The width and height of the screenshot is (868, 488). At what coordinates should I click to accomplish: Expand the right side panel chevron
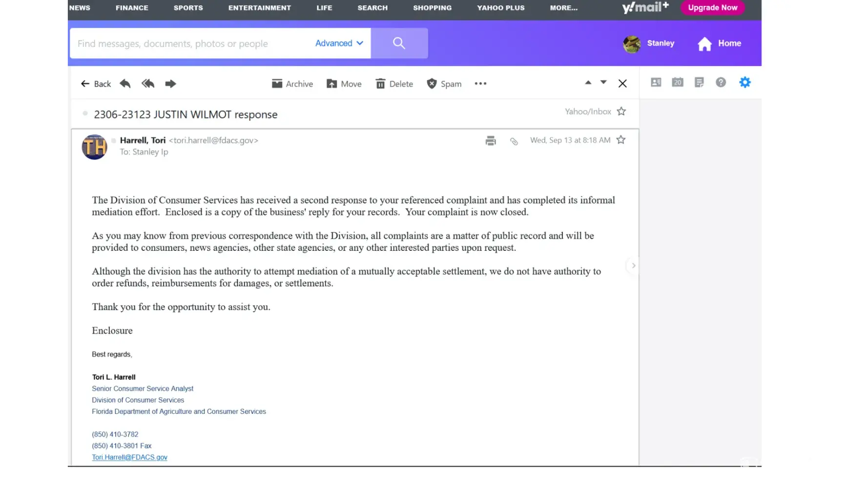pyautogui.click(x=633, y=266)
